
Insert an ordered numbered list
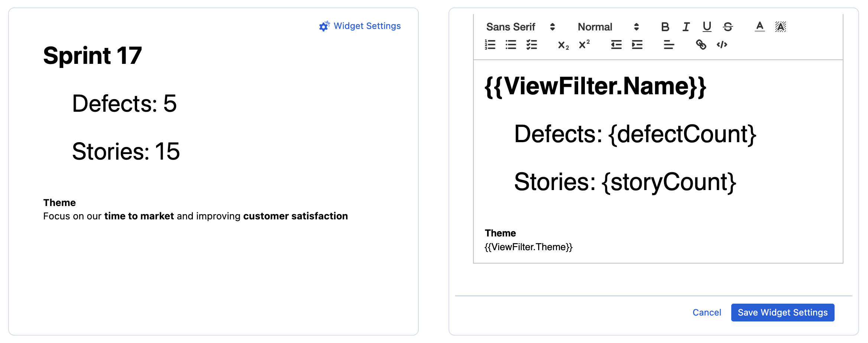[490, 45]
